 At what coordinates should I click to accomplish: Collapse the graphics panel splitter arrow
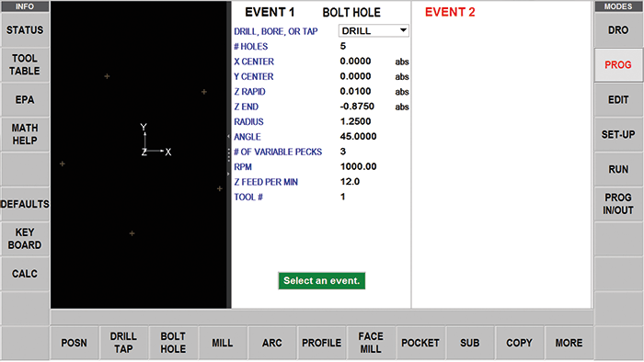pyautogui.click(x=228, y=137)
